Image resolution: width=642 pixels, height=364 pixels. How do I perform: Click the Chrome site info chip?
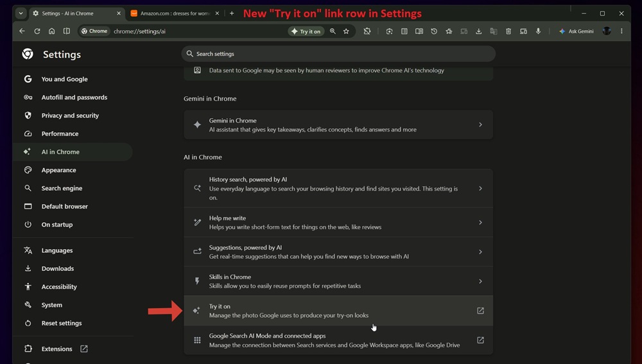94,31
